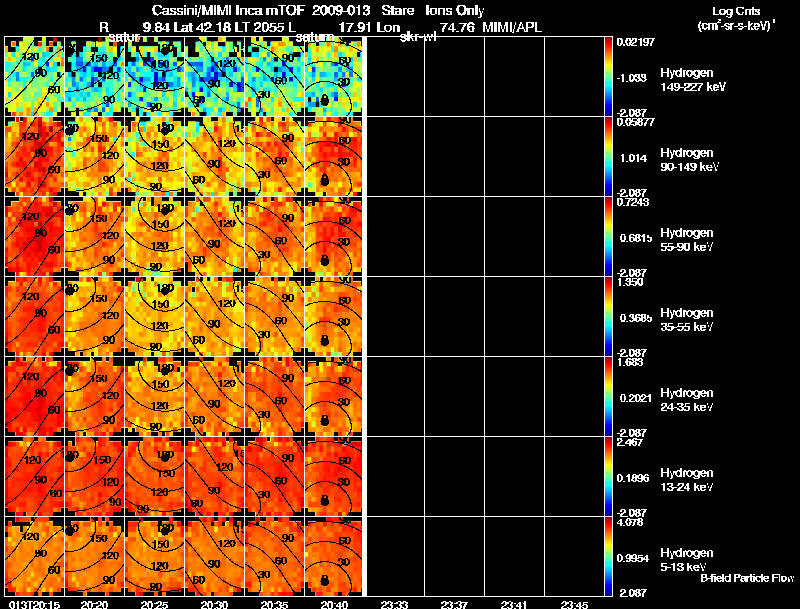Open the 13-24 keV image at 20:40
Viewport: 800px width, 609px height.
[x=333, y=477]
